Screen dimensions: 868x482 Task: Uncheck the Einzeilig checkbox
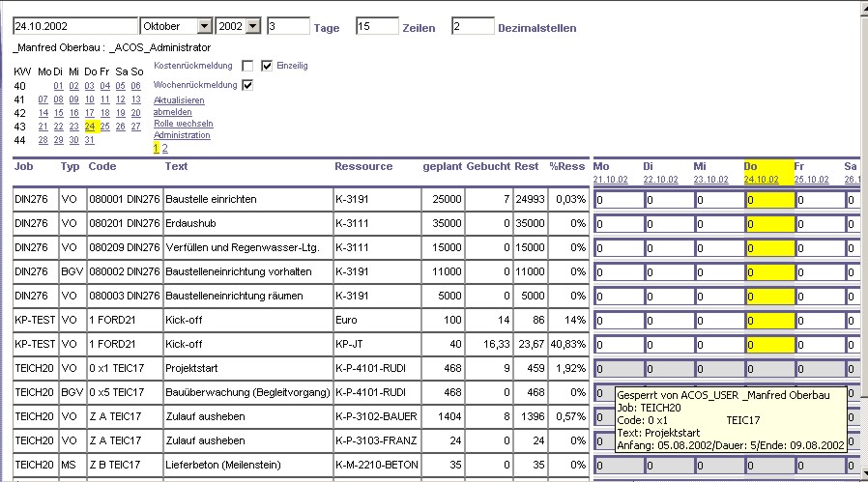267,66
